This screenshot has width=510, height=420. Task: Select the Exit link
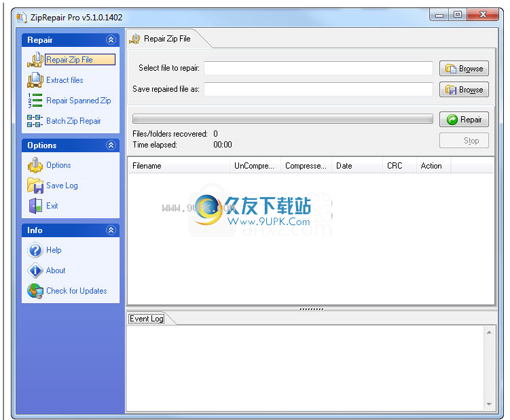52,206
